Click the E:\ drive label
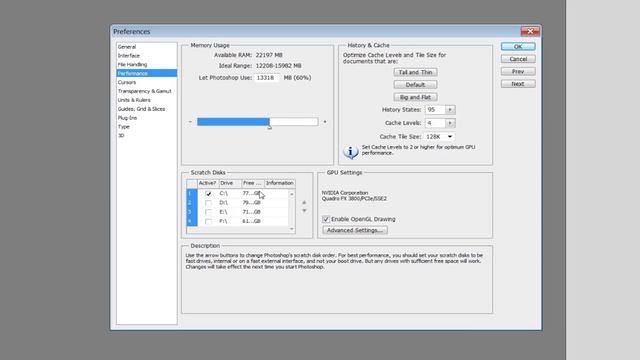Screen dimensions: 640x360 (x=223, y=212)
